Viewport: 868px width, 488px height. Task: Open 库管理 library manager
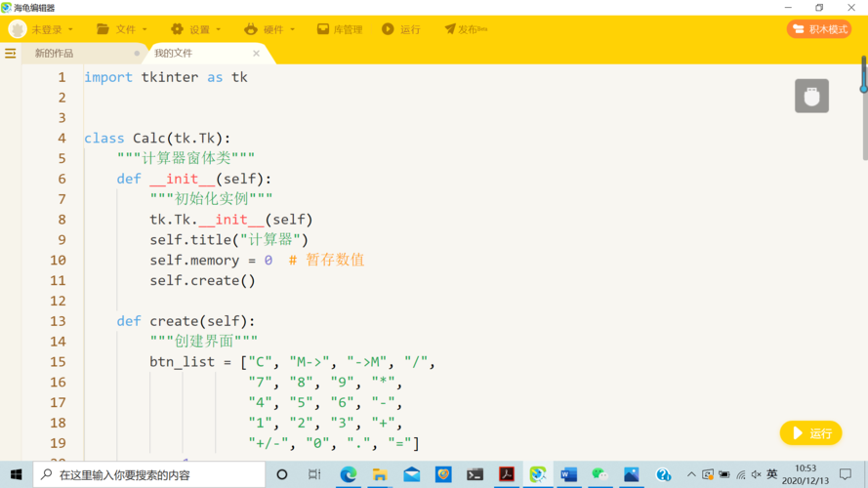point(340,29)
